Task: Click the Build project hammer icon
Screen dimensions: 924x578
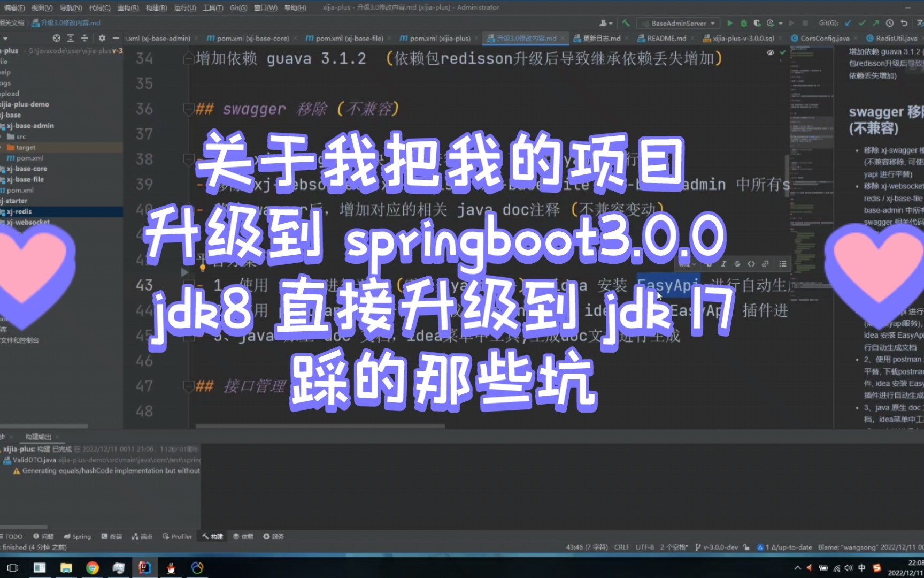Action: pos(626,23)
